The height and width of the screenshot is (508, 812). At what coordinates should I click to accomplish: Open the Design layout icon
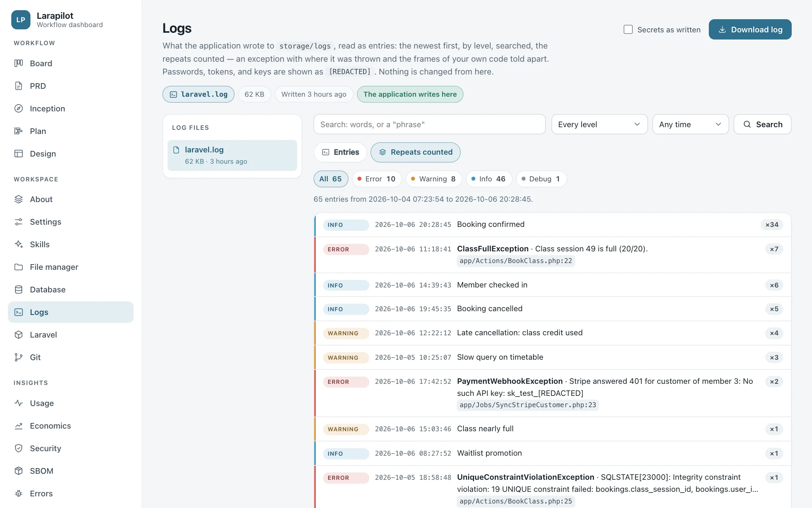(x=18, y=154)
